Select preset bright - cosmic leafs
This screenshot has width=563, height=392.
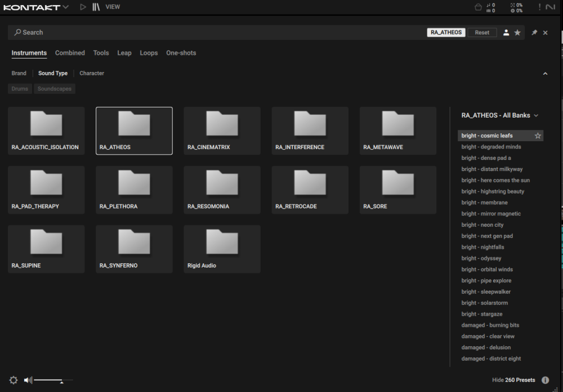[x=501, y=136]
